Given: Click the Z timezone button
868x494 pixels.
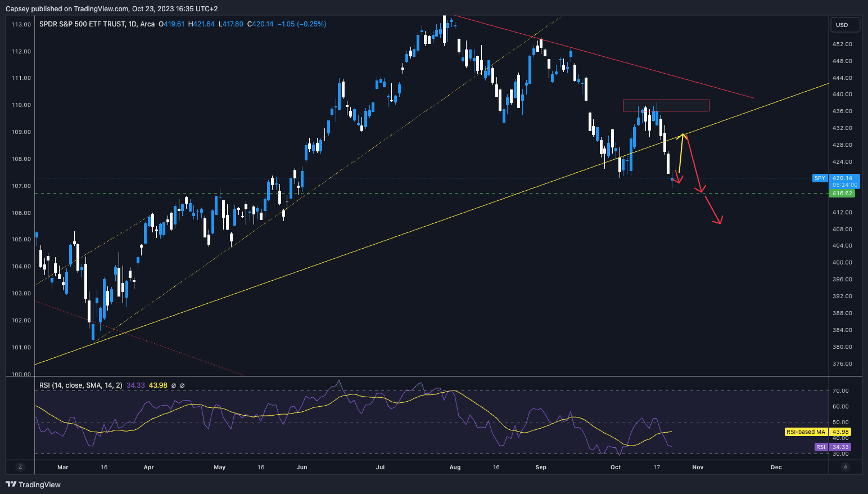Looking at the screenshot, I should [x=20, y=467].
